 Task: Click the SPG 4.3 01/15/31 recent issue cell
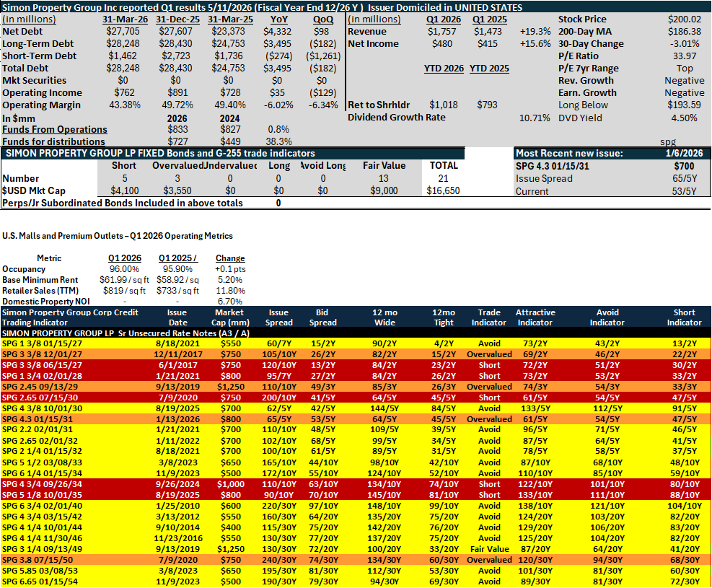click(552, 166)
